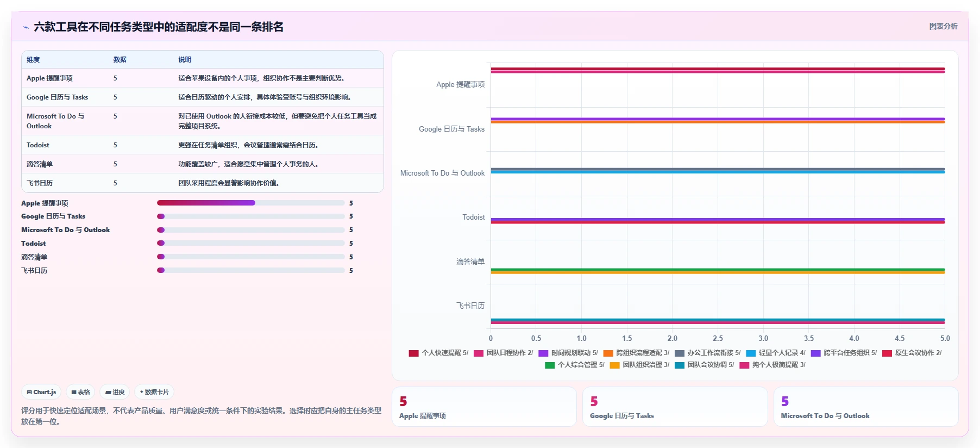
Task: Select the Apple 提醒事项 table row name
Action: (x=49, y=78)
